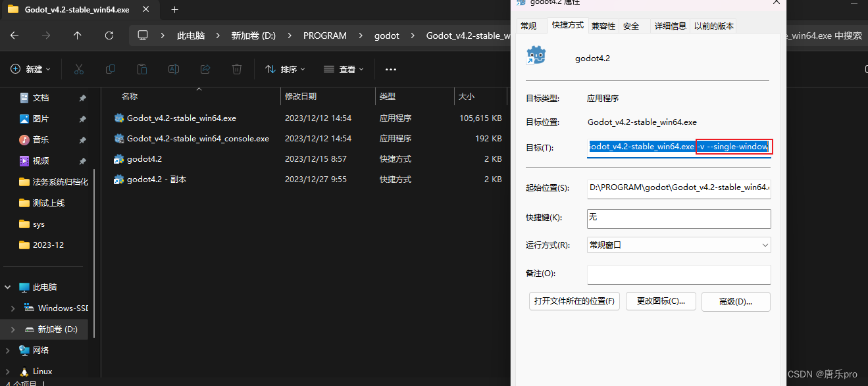Click godot4.2 shortcut icon in file list
The image size is (868, 386).
(119, 159)
